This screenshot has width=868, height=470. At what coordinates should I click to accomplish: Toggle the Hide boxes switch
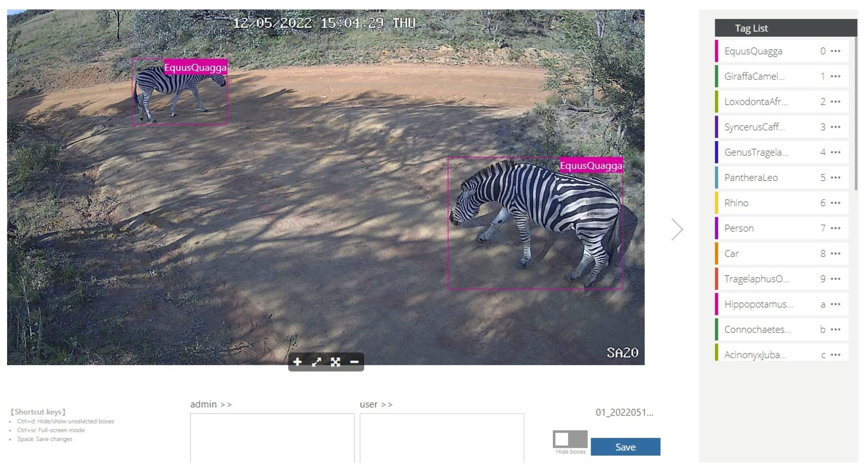point(570,439)
